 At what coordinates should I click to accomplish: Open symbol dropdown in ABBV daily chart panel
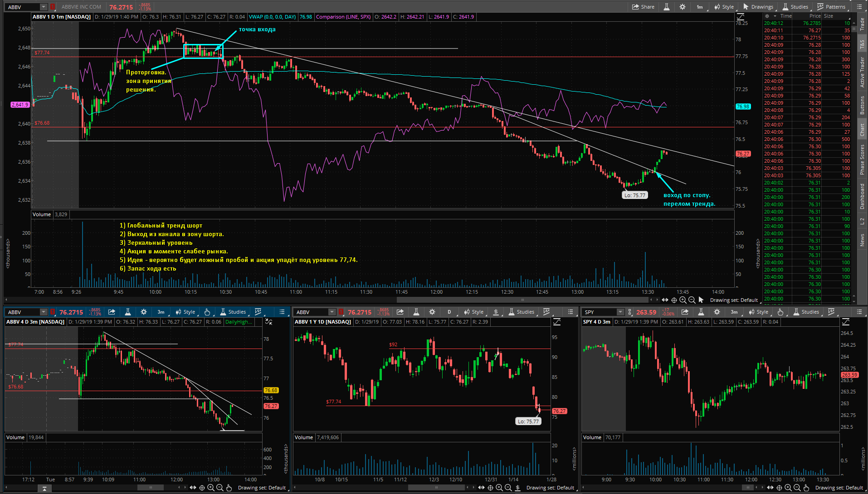click(x=332, y=312)
